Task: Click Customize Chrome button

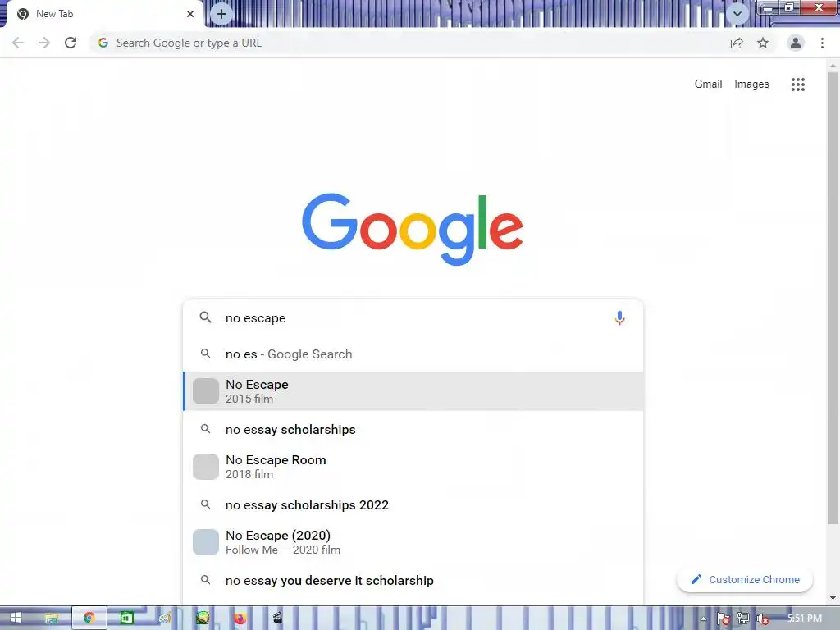Action: coord(745,580)
